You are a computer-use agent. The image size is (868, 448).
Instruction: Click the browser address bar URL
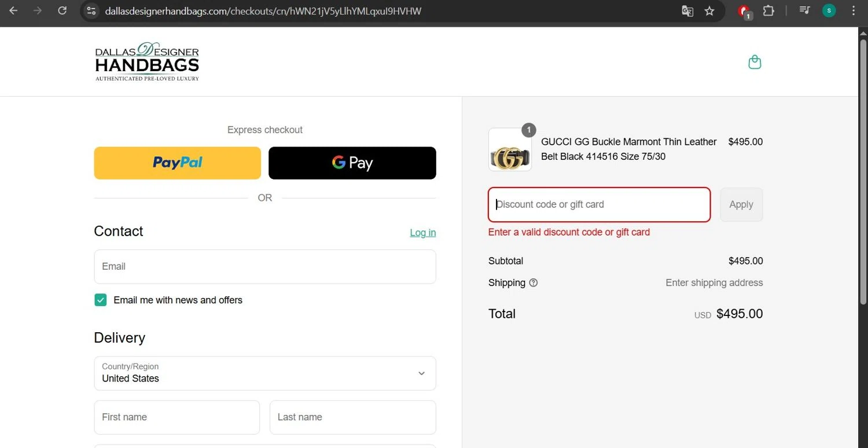pyautogui.click(x=263, y=11)
